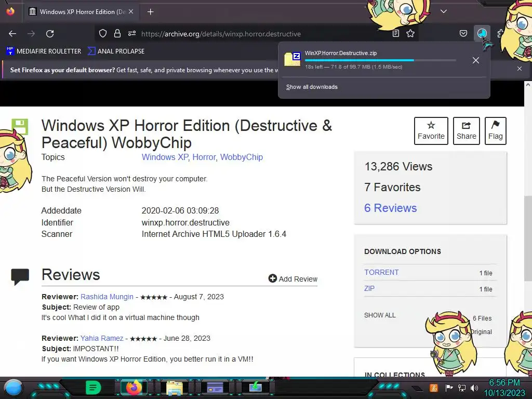Cancel the WinXP.Horror.Destructive.zip download

tap(476, 60)
